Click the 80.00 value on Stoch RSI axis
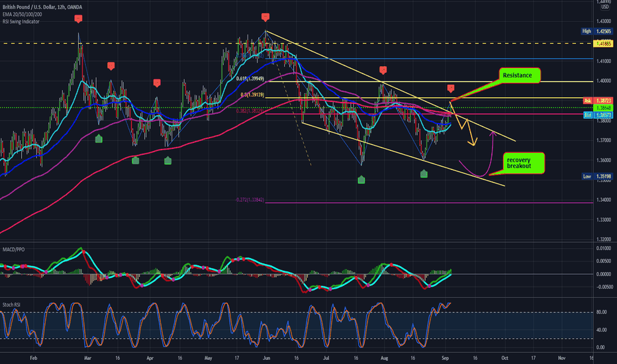617x364 pixels. click(x=601, y=312)
